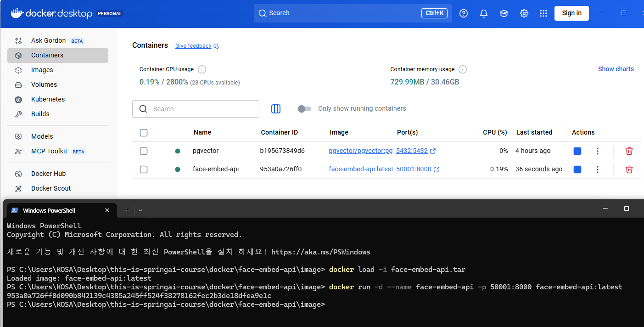Open more actions for face-embed-api
This screenshot has height=327, width=644.
coord(597,169)
